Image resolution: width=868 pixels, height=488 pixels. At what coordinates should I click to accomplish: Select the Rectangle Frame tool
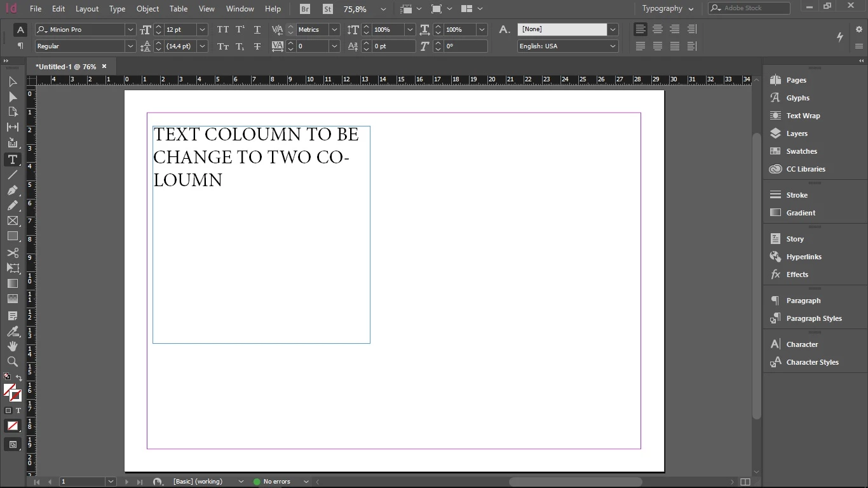point(13,220)
